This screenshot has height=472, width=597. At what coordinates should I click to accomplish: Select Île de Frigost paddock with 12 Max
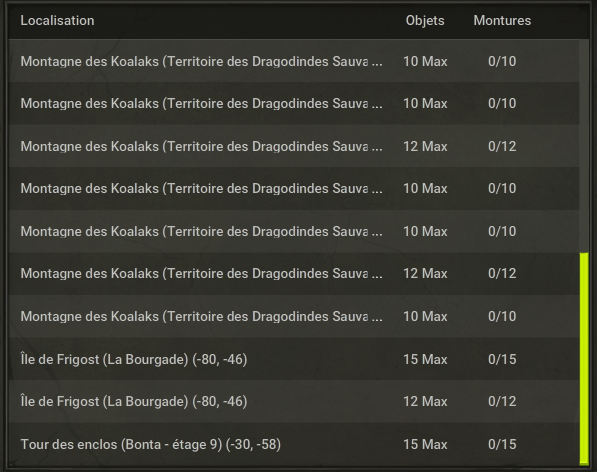point(294,401)
